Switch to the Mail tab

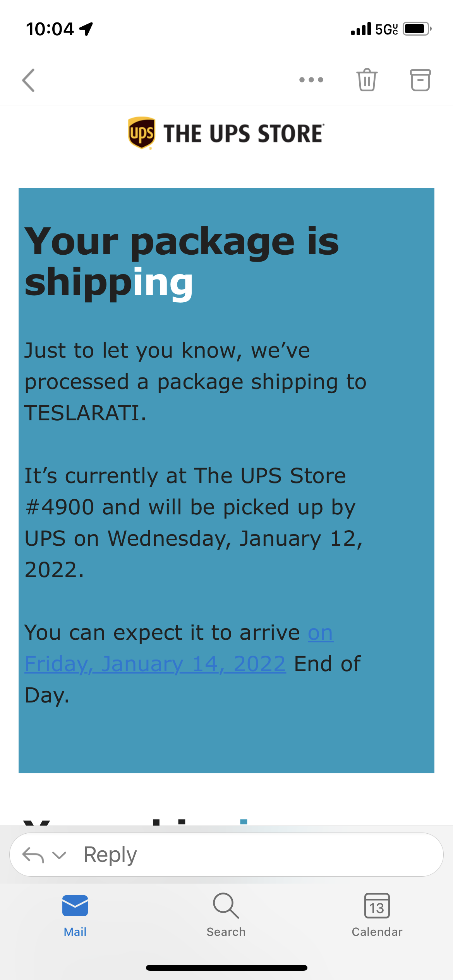75,915
